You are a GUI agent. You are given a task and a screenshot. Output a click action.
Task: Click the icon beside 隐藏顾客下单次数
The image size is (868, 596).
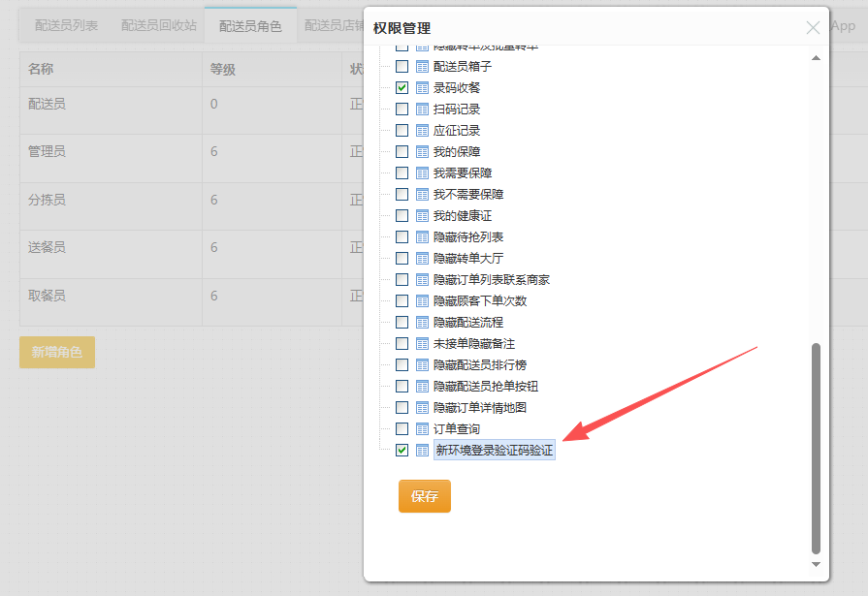pyautogui.click(x=422, y=301)
